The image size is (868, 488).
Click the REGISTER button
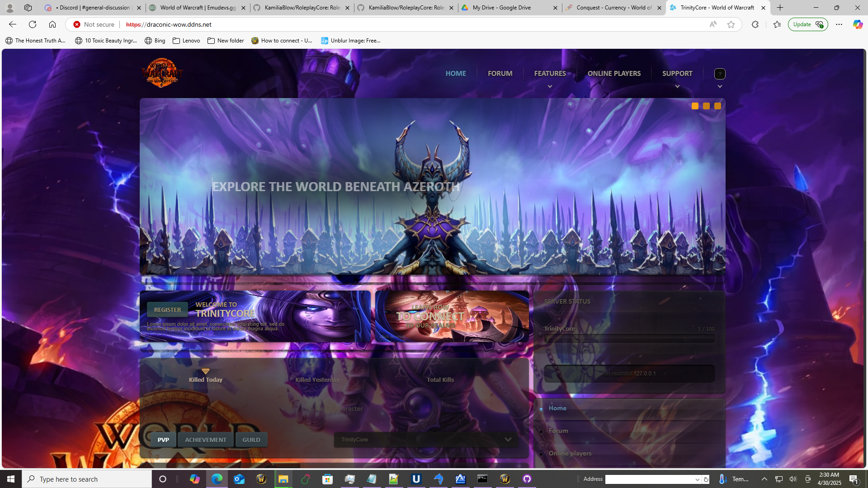pyautogui.click(x=167, y=310)
